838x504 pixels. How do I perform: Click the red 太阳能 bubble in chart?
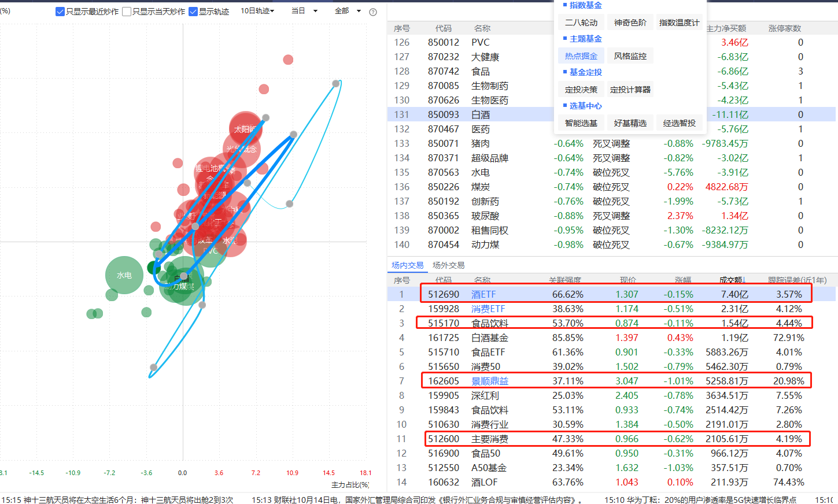click(x=245, y=128)
